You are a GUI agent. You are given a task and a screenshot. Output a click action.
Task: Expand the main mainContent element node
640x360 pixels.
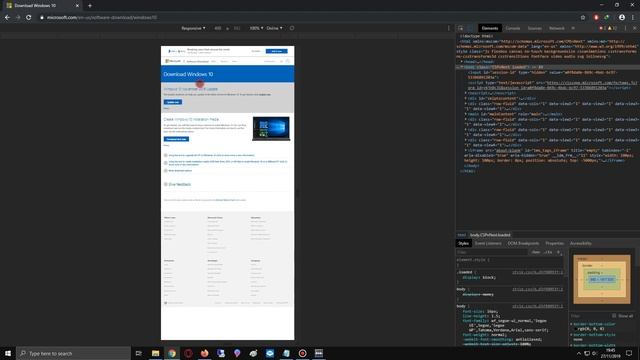(x=466, y=114)
